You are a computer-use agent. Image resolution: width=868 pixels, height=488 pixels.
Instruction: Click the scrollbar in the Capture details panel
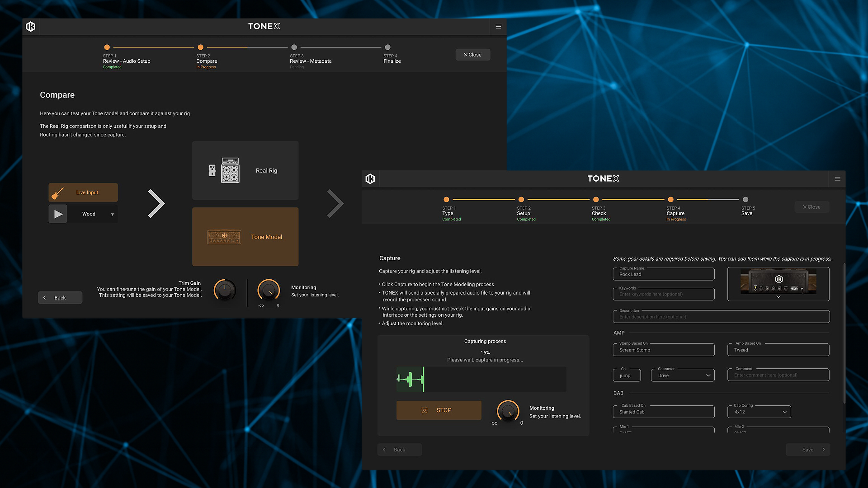tap(844, 333)
